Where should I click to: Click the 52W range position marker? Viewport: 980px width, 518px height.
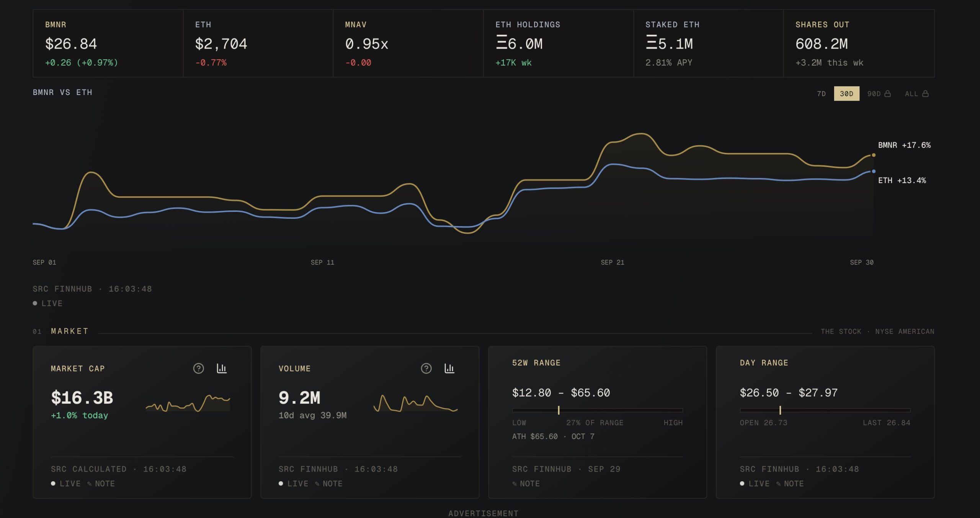pos(559,410)
